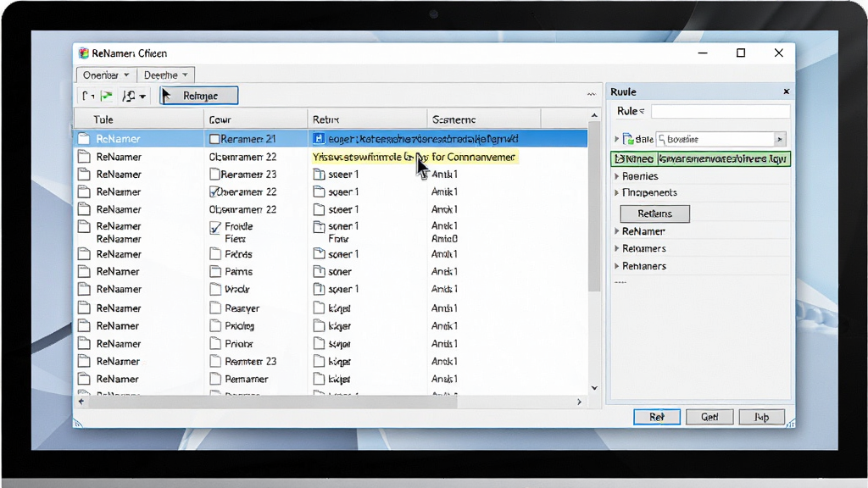
Task: Tick the Reramer 23 checkbox
Action: tap(214, 175)
